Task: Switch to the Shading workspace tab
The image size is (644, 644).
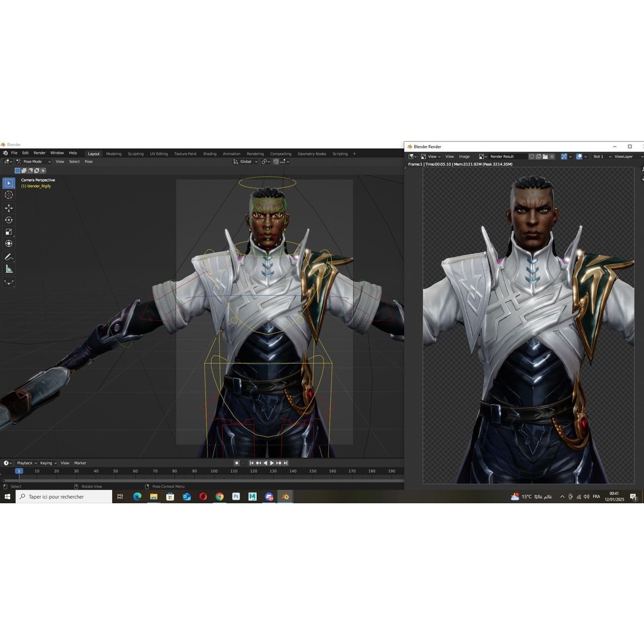Action: (x=209, y=154)
